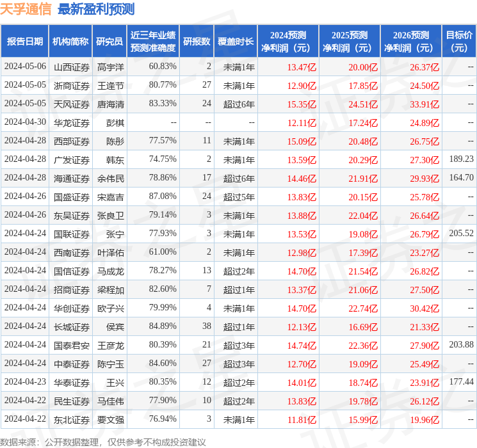Viewport: 477px width, 448px height.
Task: Click analyst name 梁程加
Action: [110, 290]
